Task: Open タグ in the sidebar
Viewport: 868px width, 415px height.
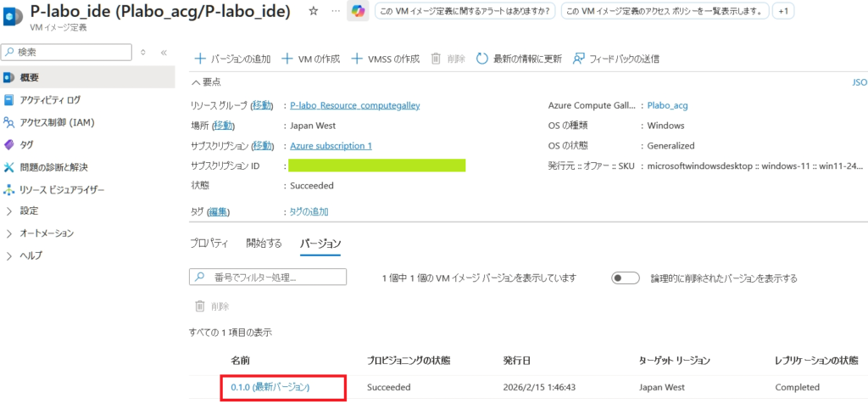Action: [x=26, y=144]
